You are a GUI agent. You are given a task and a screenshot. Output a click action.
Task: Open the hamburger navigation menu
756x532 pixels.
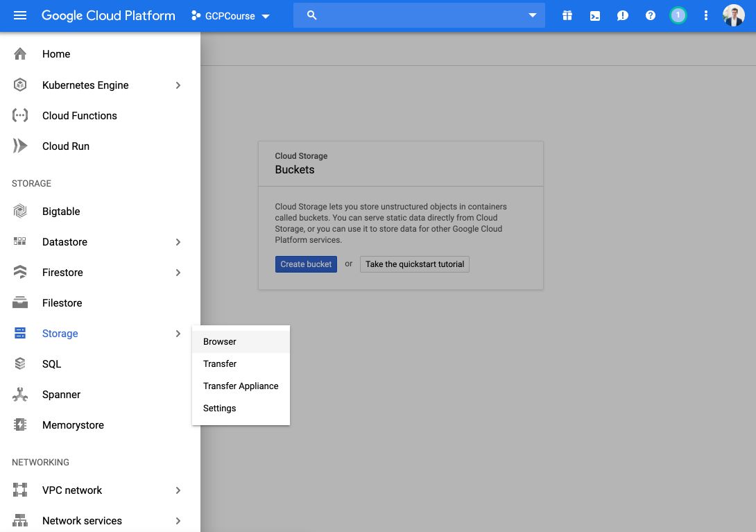pos(20,15)
